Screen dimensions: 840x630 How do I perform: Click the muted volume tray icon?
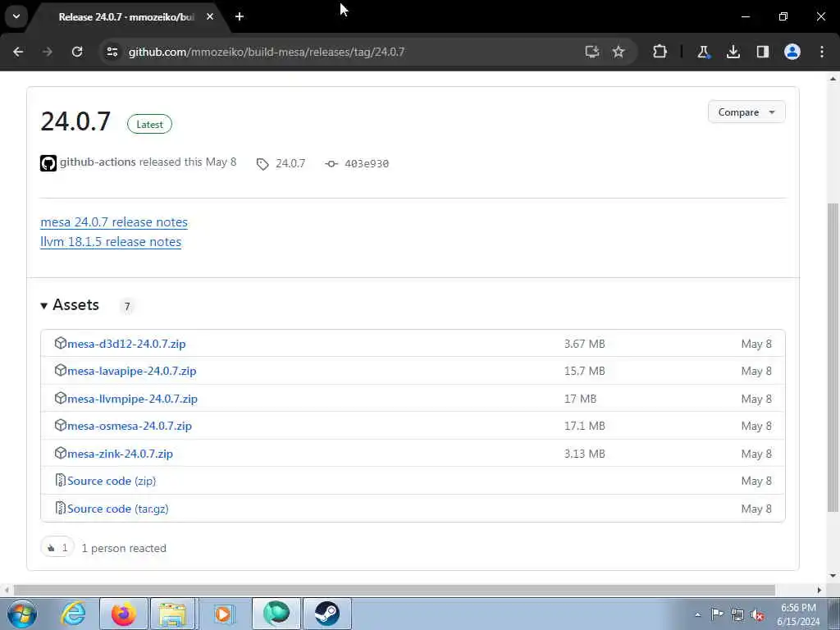pyautogui.click(x=757, y=615)
